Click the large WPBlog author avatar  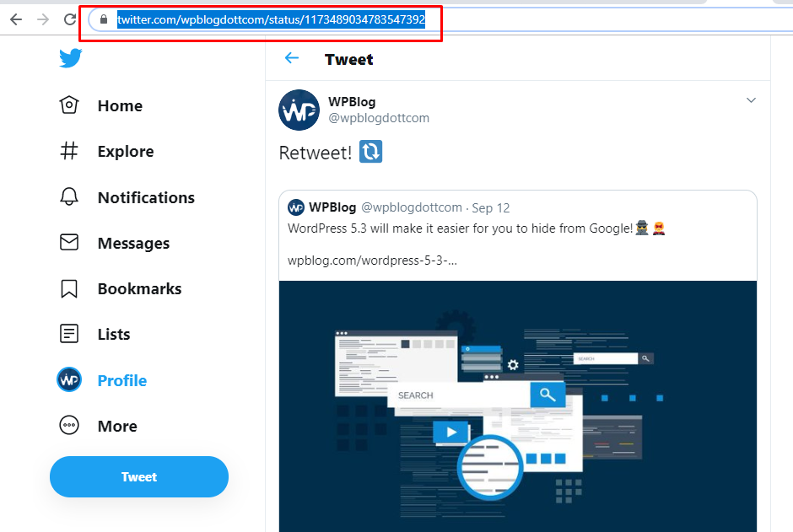click(x=299, y=110)
